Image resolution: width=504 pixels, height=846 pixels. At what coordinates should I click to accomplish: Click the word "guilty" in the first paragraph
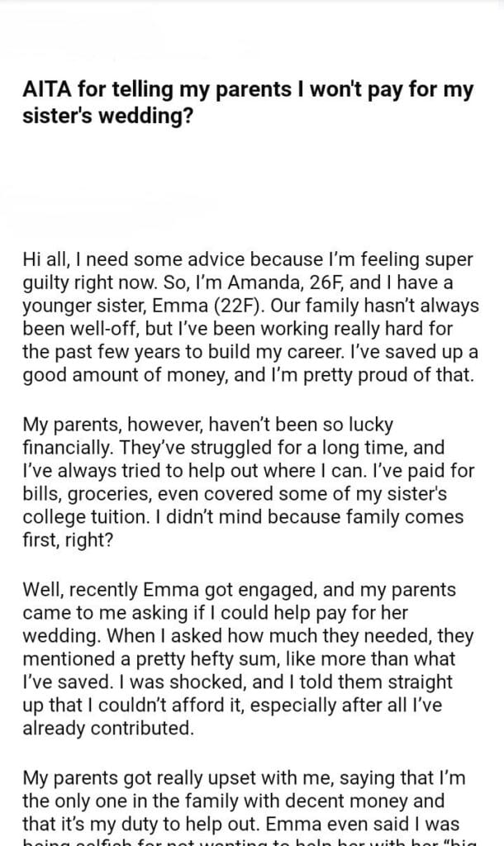[49, 281]
